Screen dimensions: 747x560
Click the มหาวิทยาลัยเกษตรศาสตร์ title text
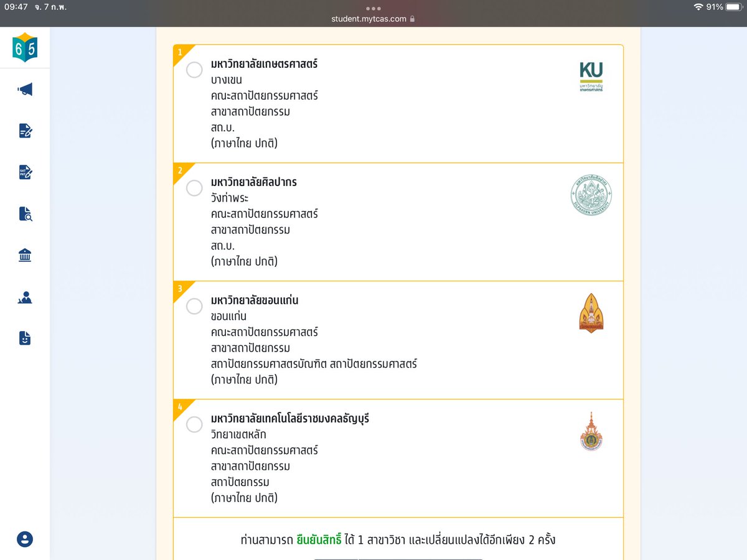point(265,64)
